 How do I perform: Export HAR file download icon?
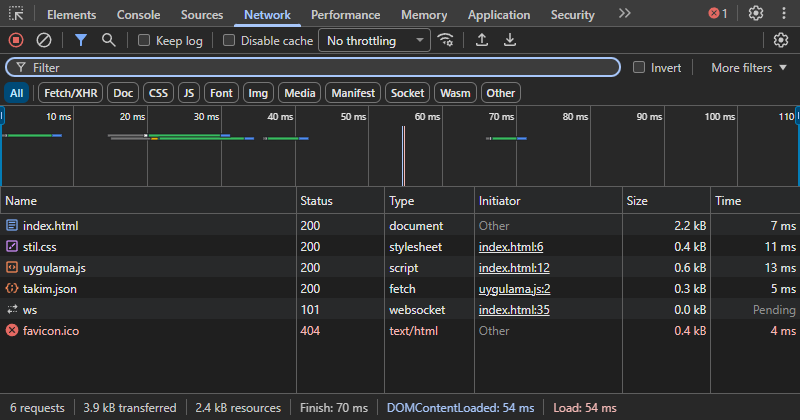510,40
